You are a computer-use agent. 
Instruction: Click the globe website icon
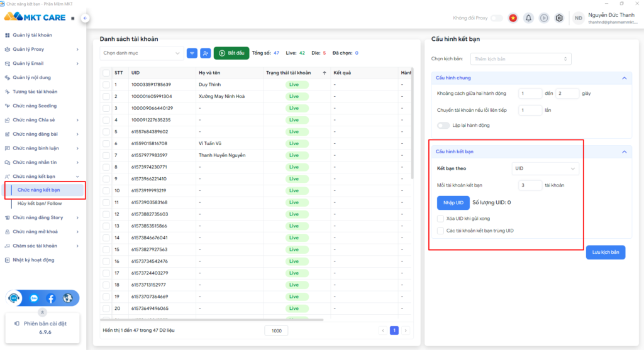tap(68, 298)
